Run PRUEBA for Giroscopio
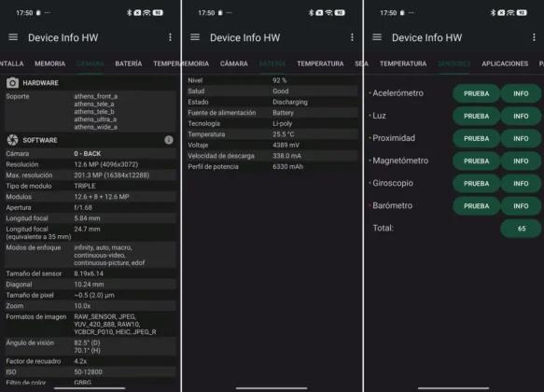Screen dimensions: 544x392 point(476,184)
